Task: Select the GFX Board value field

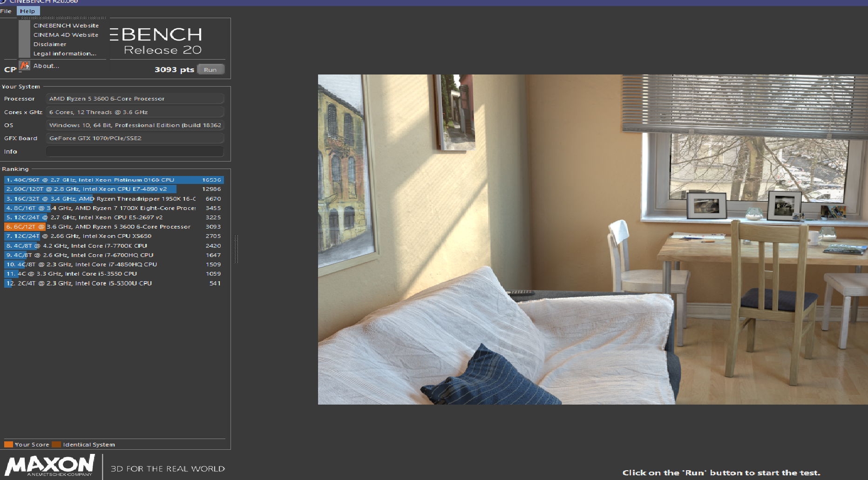Action: pyautogui.click(x=135, y=138)
